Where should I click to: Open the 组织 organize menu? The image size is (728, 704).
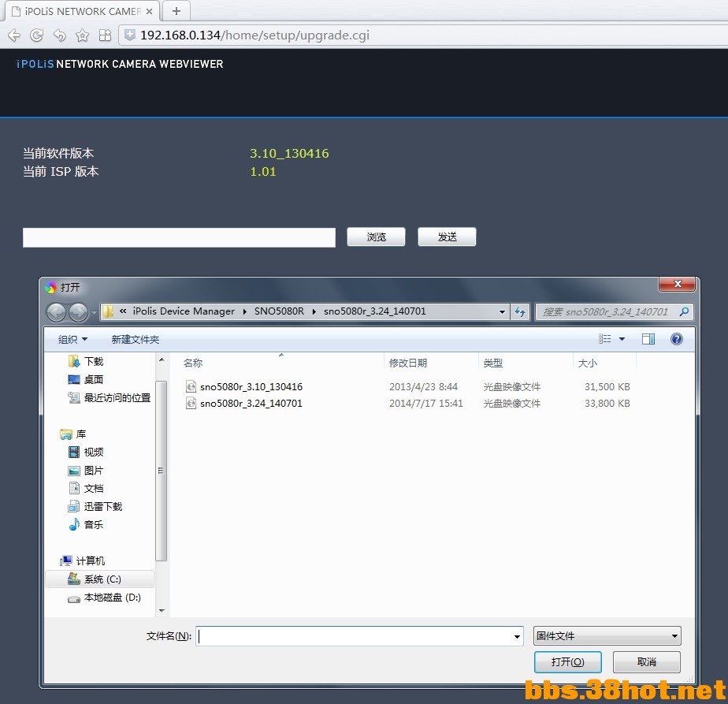(x=72, y=340)
